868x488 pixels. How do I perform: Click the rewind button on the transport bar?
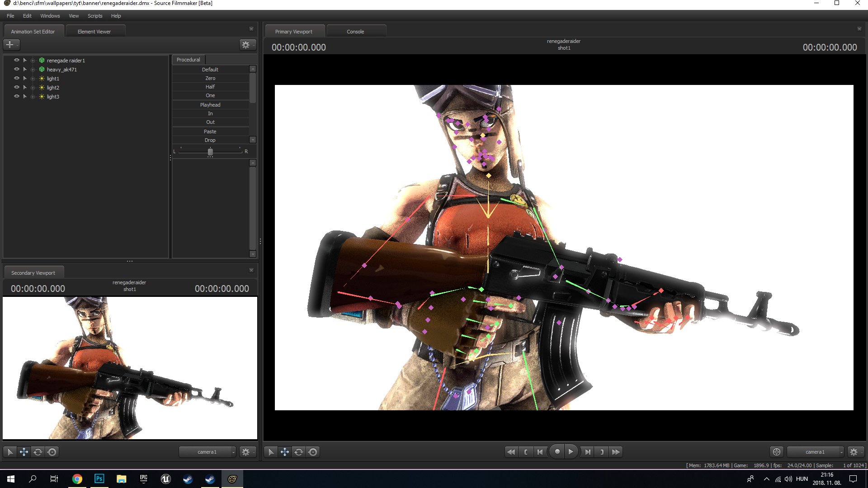click(x=511, y=452)
